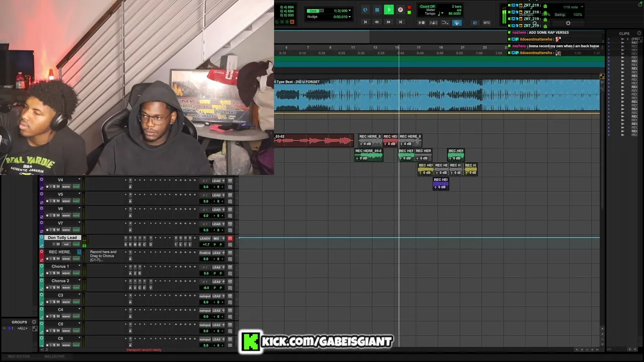The image size is (644, 362).
Task: Open insert 'R' on Chorus 1
Action: [139, 273]
